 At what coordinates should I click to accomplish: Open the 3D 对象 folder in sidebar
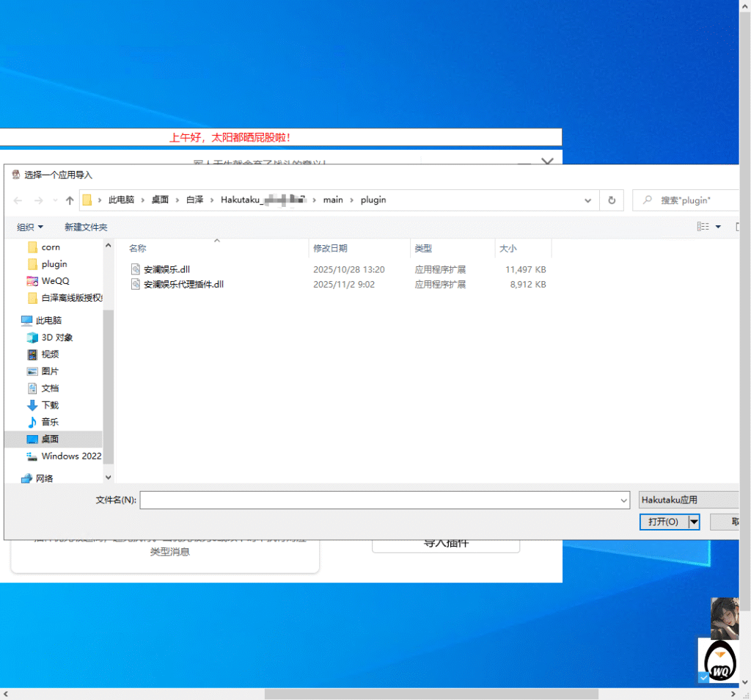(x=56, y=338)
